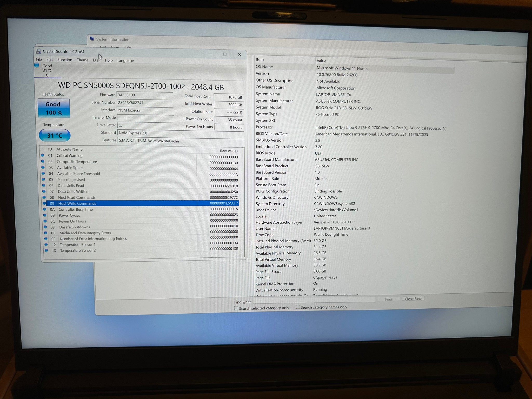
Task: Click the Value column header in System Information
Action: 321,61
